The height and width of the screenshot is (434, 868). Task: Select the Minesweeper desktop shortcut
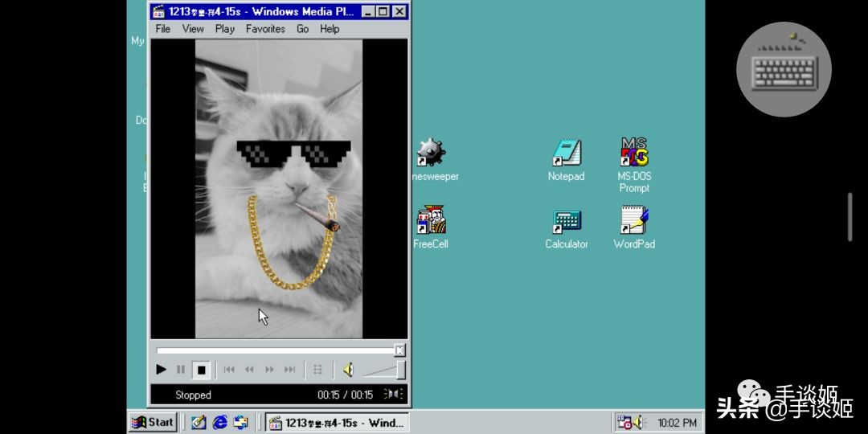[431, 153]
